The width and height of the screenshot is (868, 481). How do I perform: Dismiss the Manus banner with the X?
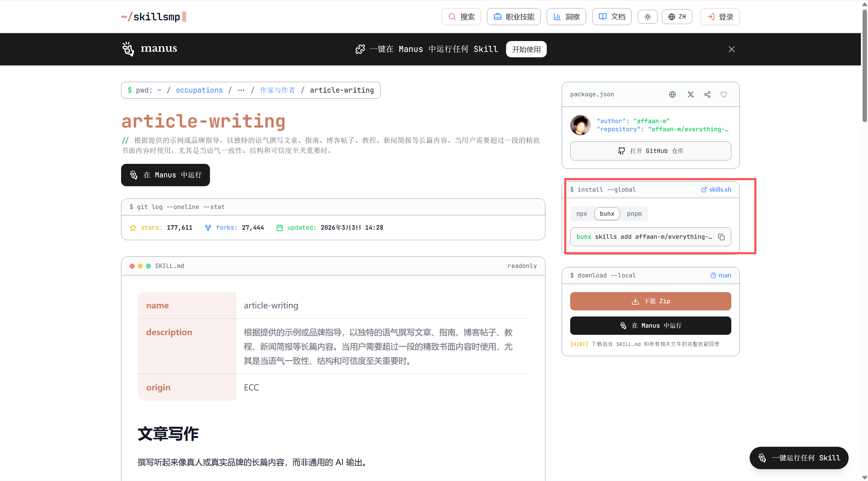click(x=731, y=49)
